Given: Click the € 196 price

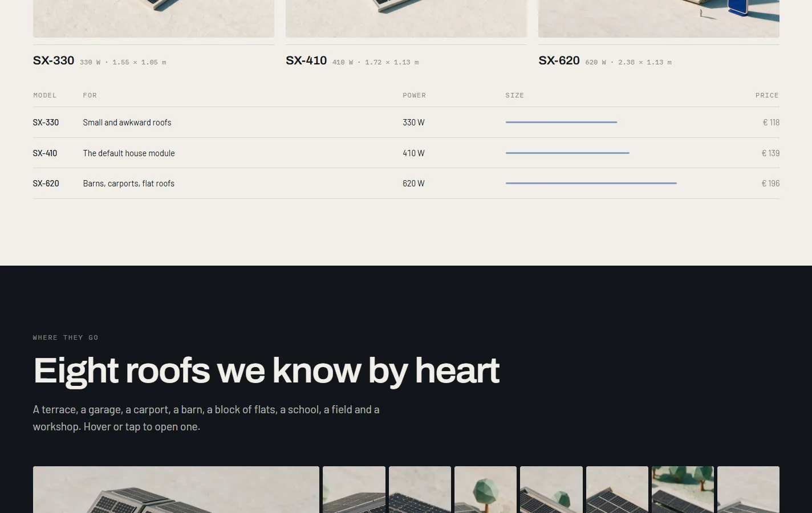Looking at the screenshot, I should (x=770, y=184).
